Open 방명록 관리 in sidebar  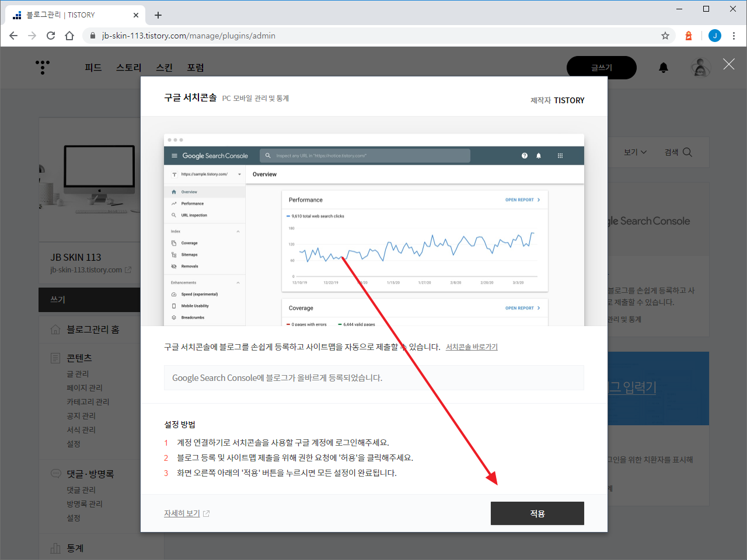point(85,504)
